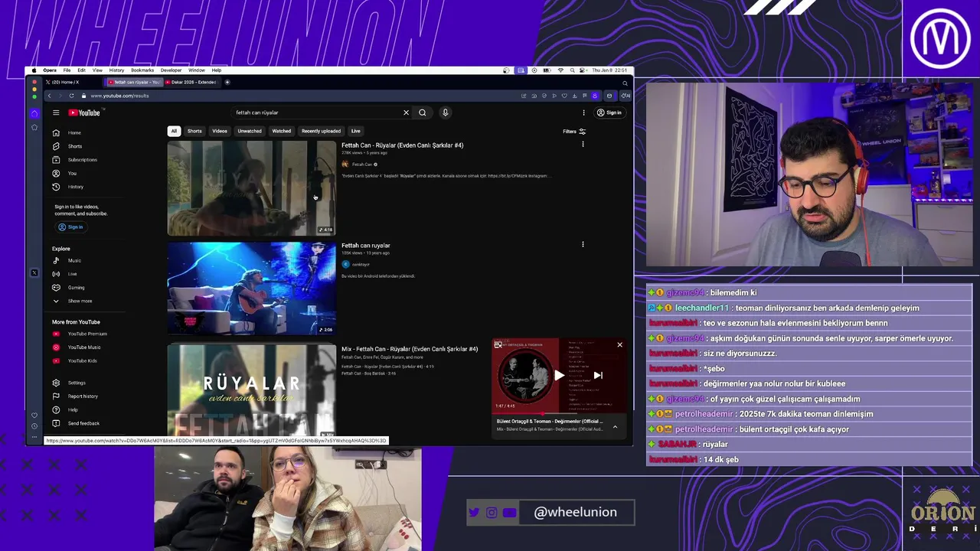Open the Developer menu
Viewport: 980px width, 551px height.
pos(171,70)
